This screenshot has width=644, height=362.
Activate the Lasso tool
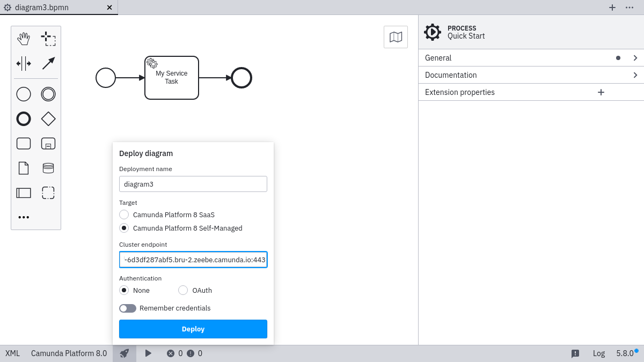click(x=48, y=38)
